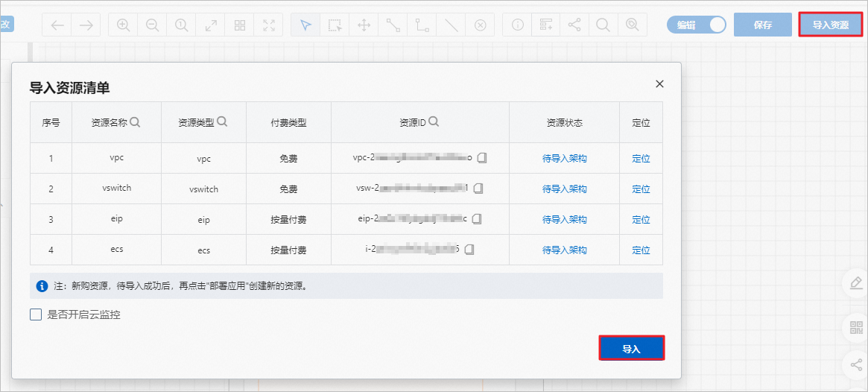The image size is (868, 392).
Task: Click the zoom out magnifier icon
Action: 152,25
